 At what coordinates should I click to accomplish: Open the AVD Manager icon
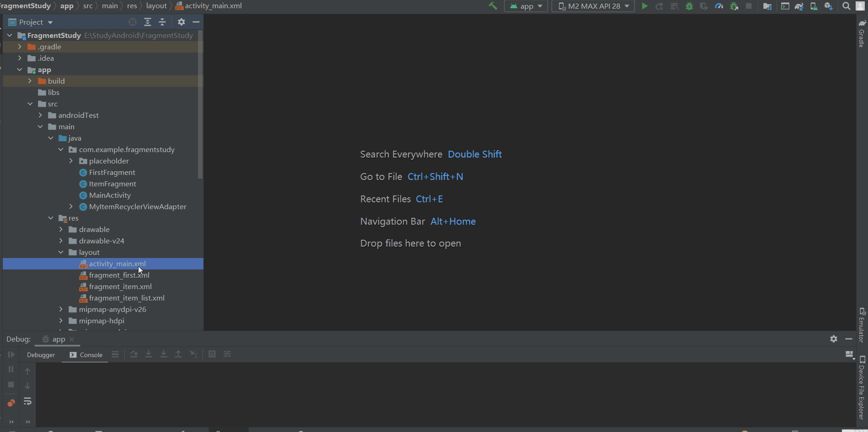pyautogui.click(x=814, y=6)
